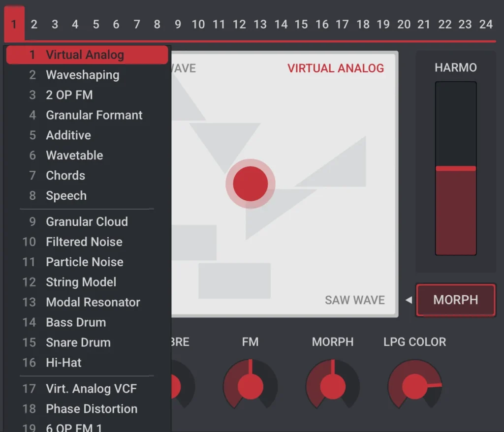The height and width of the screenshot is (432, 504).
Task: Click the LPG COLOR knob
Action: [x=415, y=385]
